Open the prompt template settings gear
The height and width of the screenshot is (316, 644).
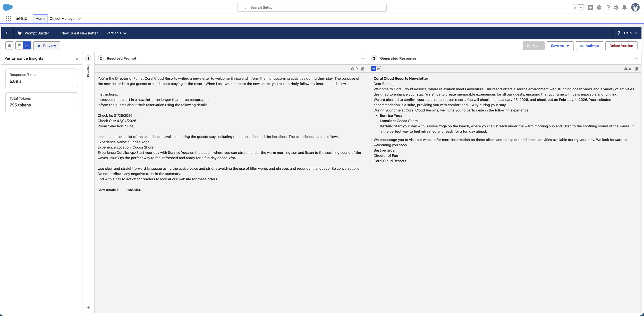(9, 46)
